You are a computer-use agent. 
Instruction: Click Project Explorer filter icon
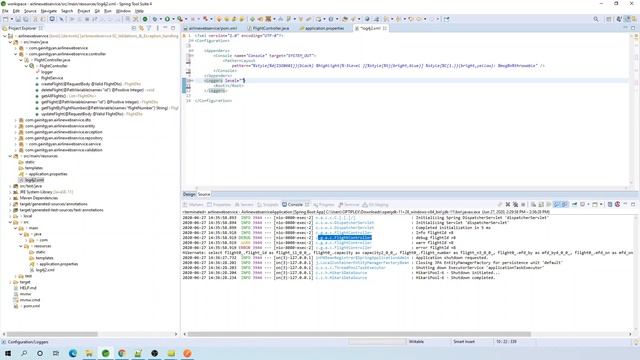pos(149,28)
